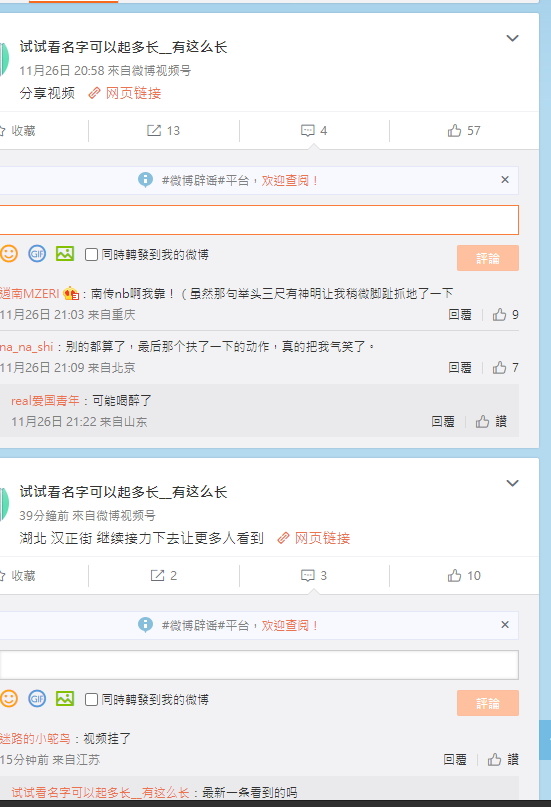
Task: Click the image upload icon in the first comment box
Action: coord(65,253)
